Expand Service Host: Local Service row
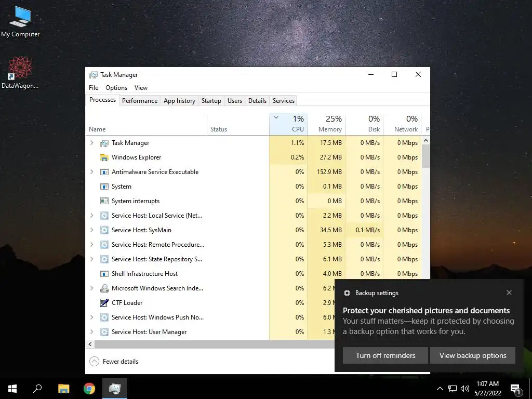532x399 pixels. [91, 216]
